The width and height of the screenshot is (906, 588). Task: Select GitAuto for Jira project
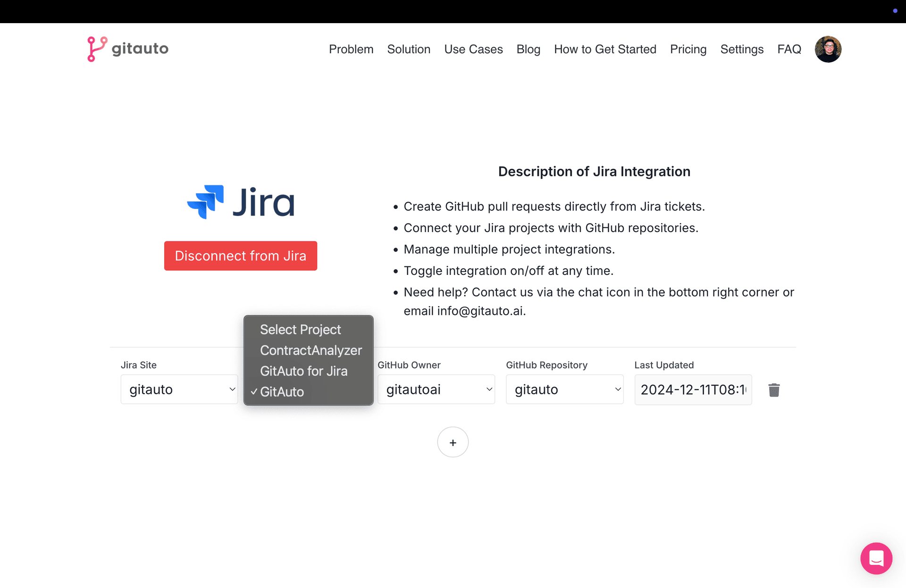coord(304,371)
